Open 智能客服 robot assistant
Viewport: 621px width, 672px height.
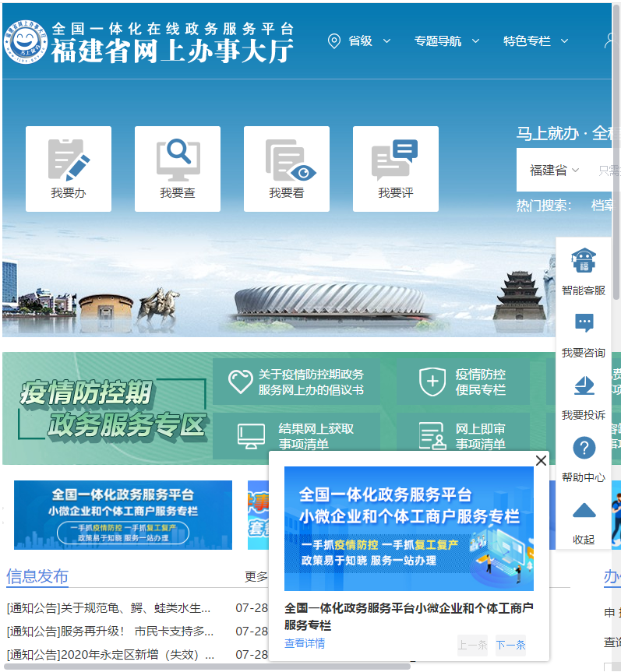coord(584,261)
